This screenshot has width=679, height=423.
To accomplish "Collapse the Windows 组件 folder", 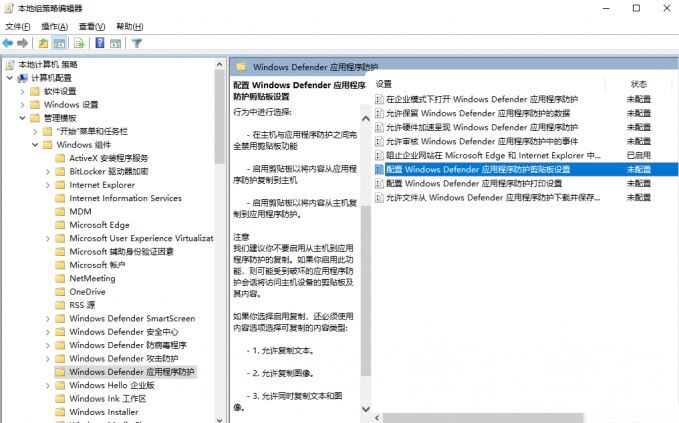I will point(35,145).
